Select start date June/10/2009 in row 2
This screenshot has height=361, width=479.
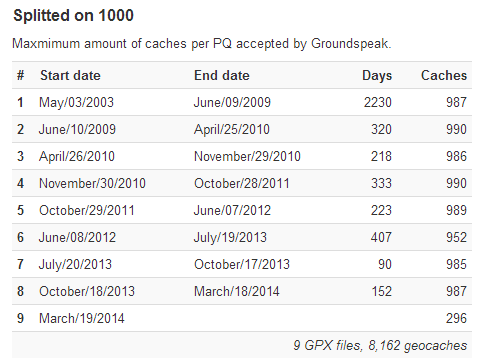click(x=77, y=129)
